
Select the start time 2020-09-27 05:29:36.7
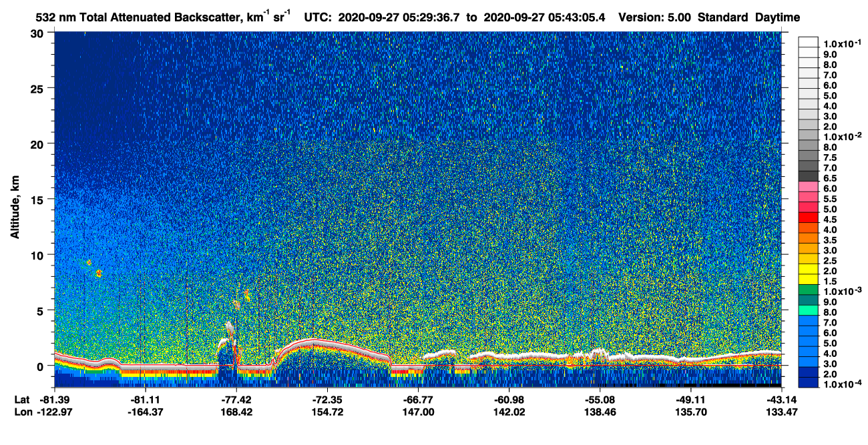point(399,17)
